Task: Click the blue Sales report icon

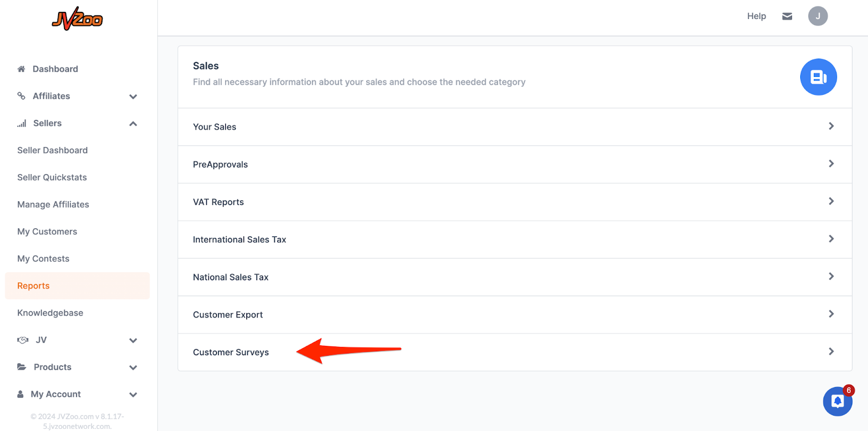Action: pos(818,77)
